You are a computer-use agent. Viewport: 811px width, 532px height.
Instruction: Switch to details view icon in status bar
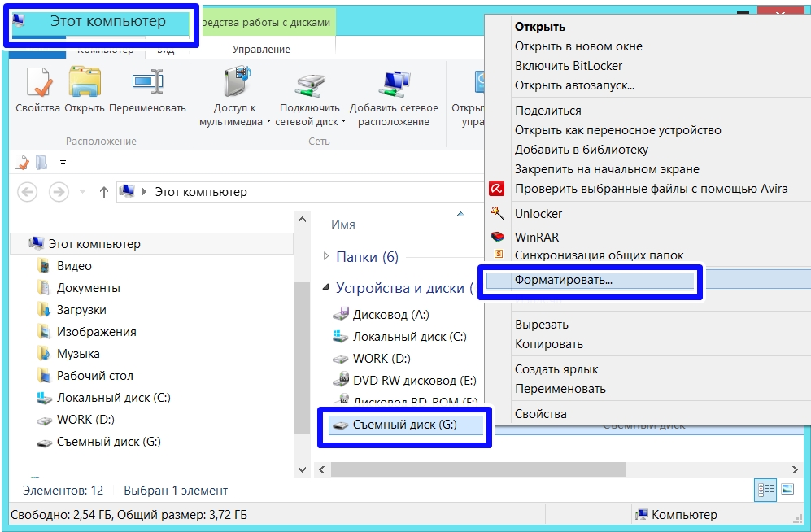[x=765, y=490]
